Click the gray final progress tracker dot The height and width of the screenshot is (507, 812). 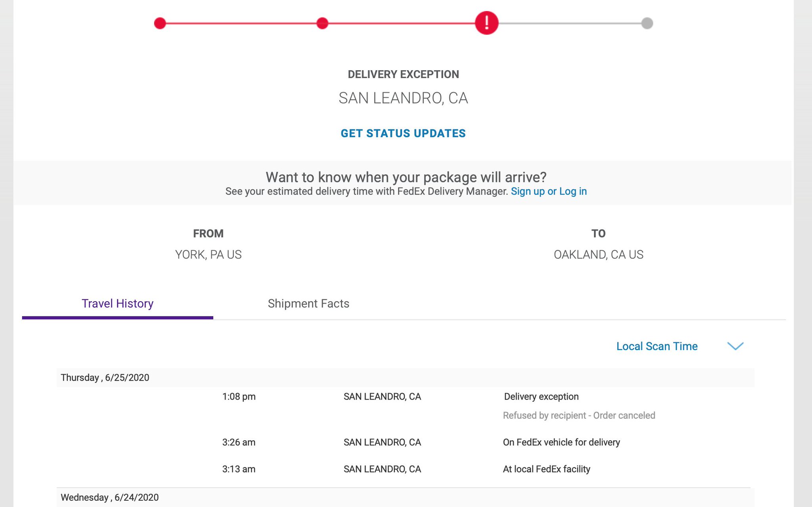point(647,23)
